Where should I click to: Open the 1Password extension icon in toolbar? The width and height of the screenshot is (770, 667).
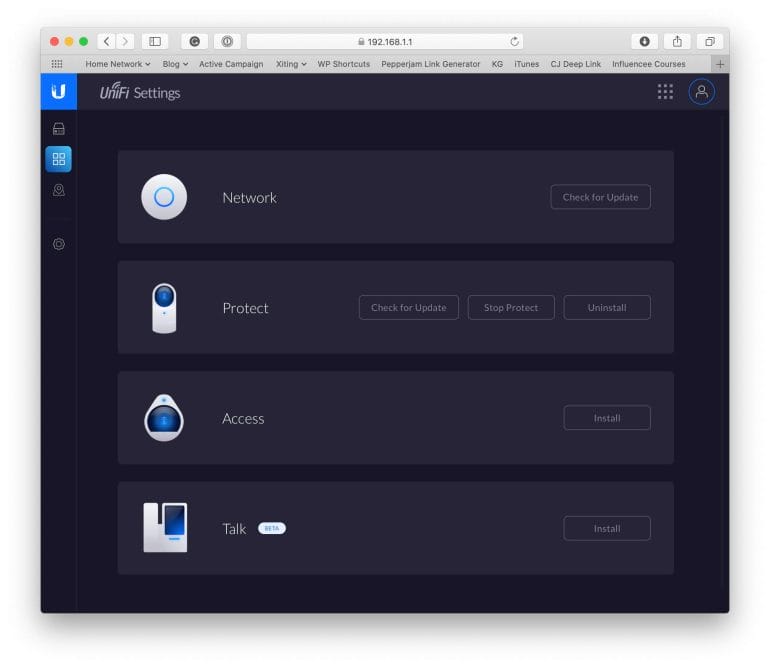point(227,41)
